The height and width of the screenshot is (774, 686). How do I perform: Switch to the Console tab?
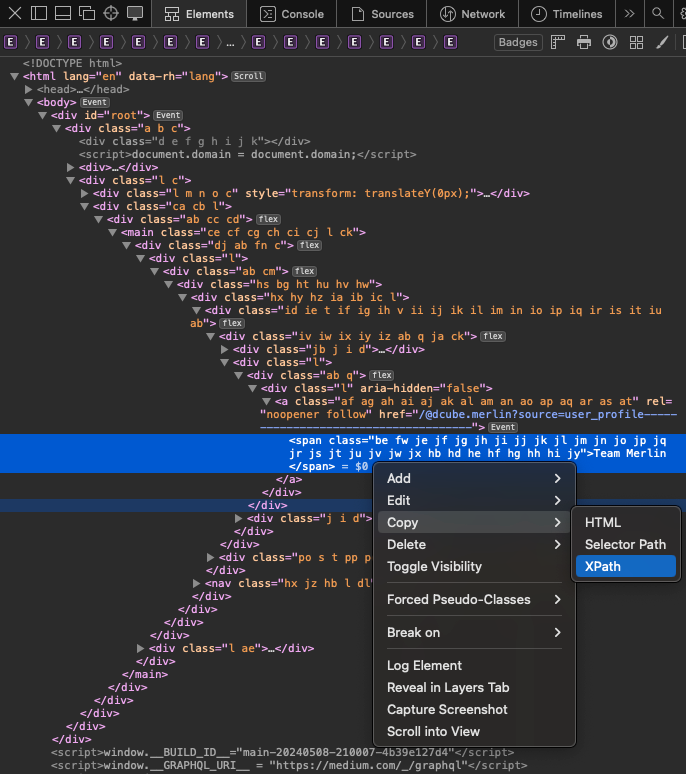[x=292, y=14]
